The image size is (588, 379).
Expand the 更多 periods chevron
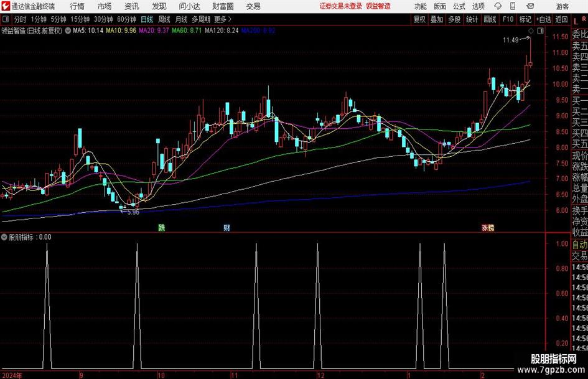[223, 19]
